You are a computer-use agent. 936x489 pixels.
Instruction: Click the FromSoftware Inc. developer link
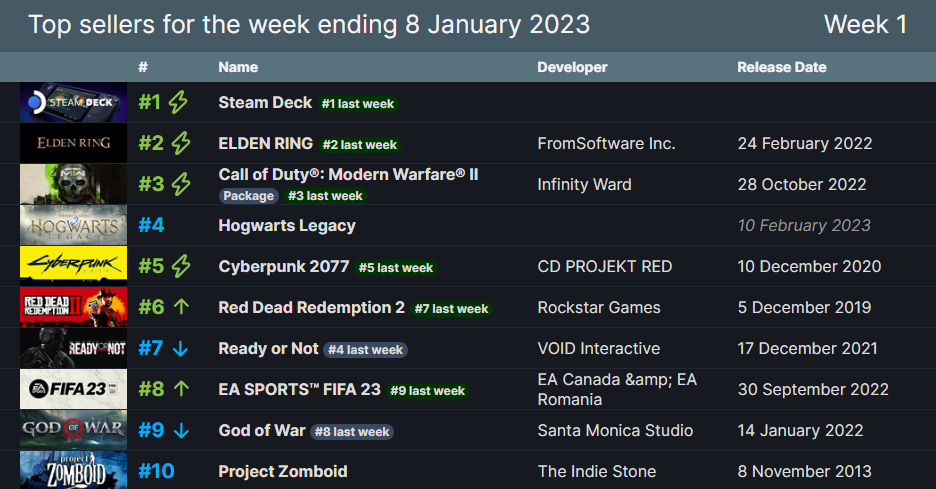(606, 144)
